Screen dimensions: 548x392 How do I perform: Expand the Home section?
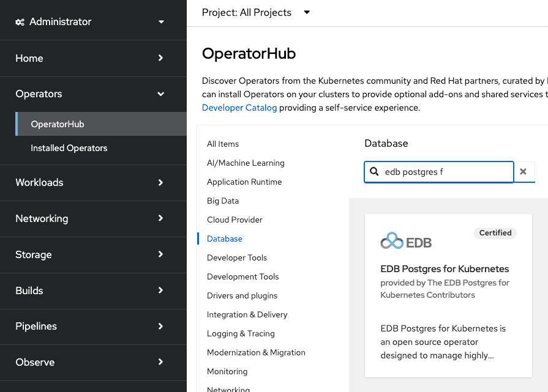coord(92,58)
